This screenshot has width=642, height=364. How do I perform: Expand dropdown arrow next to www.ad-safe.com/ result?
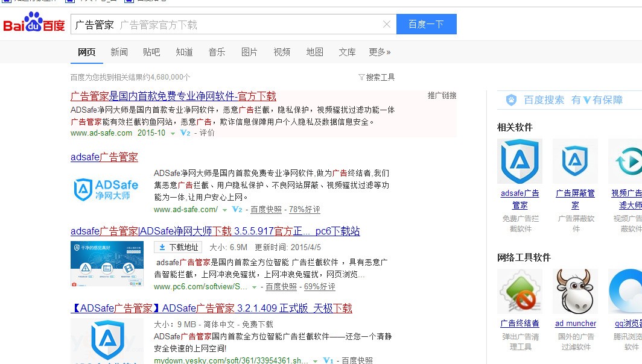point(224,210)
